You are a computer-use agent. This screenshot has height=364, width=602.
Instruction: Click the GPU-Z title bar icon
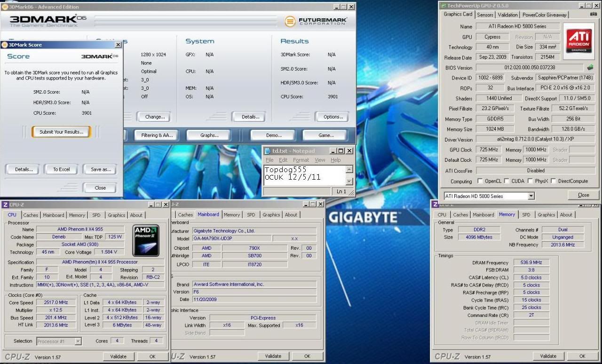[443, 5]
